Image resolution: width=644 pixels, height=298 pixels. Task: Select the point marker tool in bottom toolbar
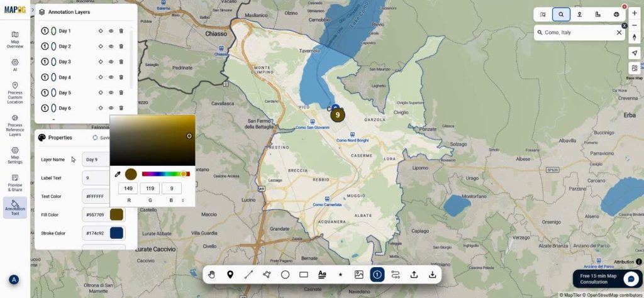click(x=230, y=275)
